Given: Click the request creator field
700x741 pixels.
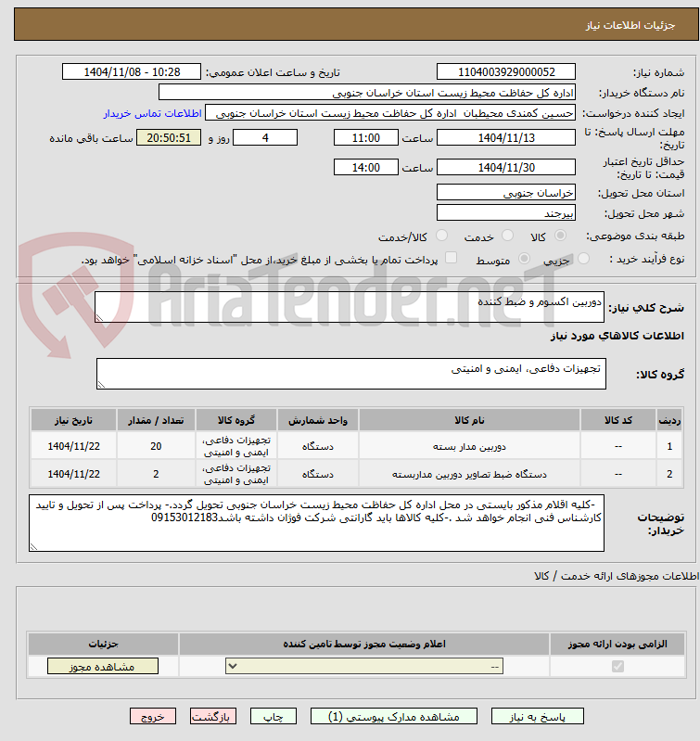Looking at the screenshot, I should coord(390,113).
